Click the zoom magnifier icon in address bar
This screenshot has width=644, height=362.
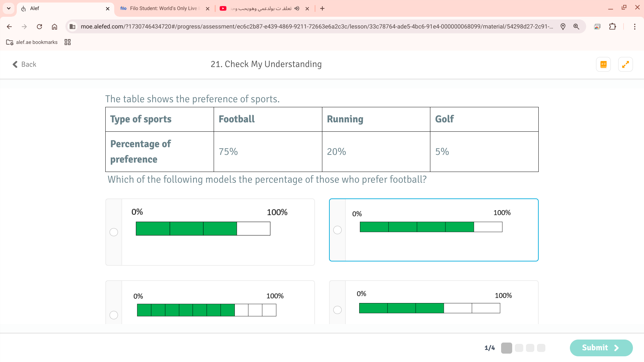[x=576, y=26]
